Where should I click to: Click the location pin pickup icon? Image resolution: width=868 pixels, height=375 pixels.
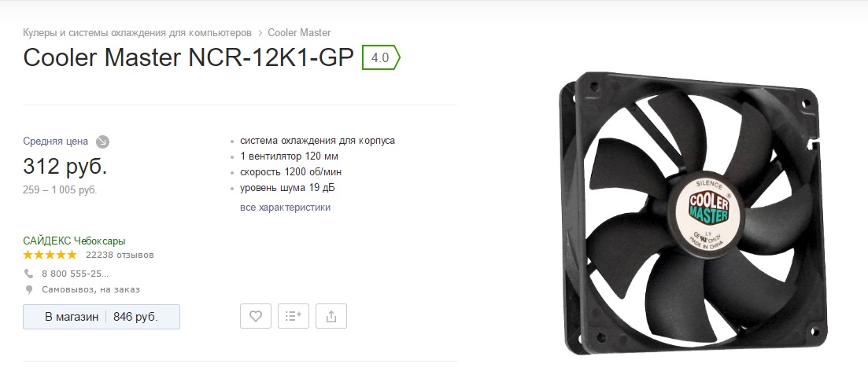(29, 290)
